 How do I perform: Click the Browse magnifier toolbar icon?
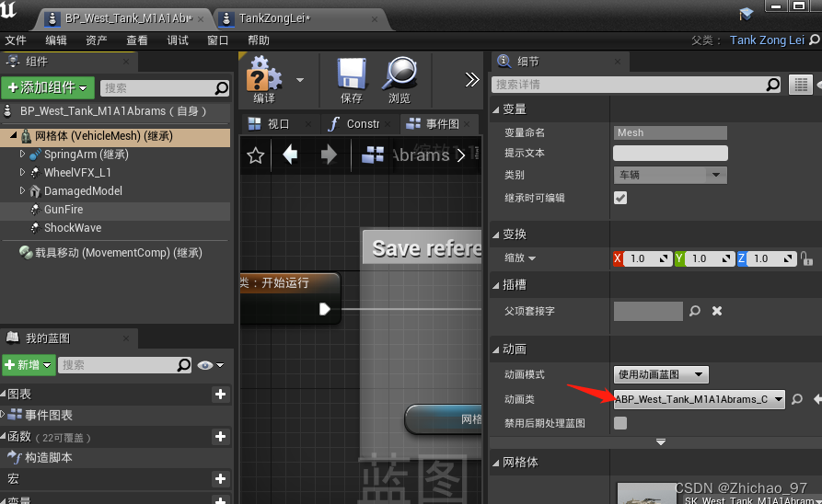tap(399, 80)
